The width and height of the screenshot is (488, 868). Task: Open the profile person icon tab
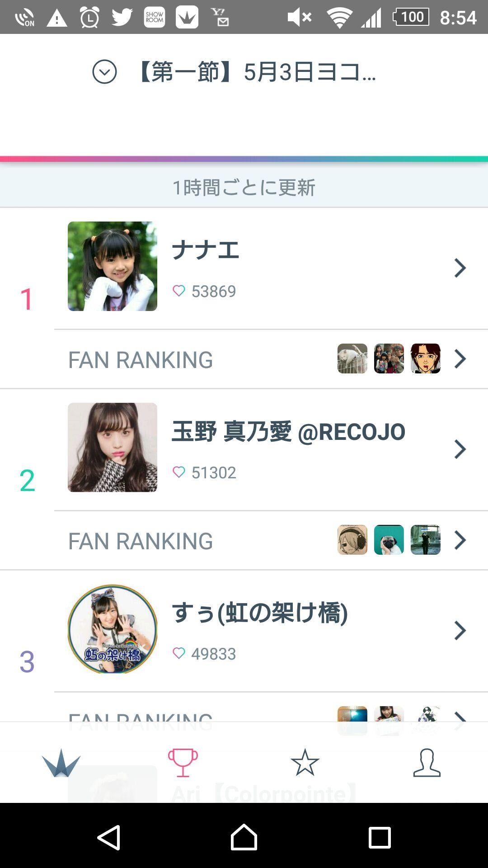point(427,763)
